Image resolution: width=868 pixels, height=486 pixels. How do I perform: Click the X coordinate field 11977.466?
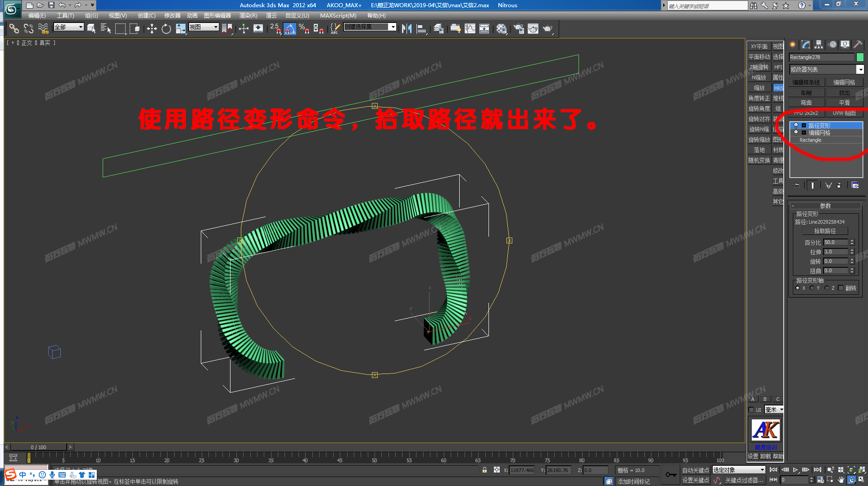[x=522, y=470]
